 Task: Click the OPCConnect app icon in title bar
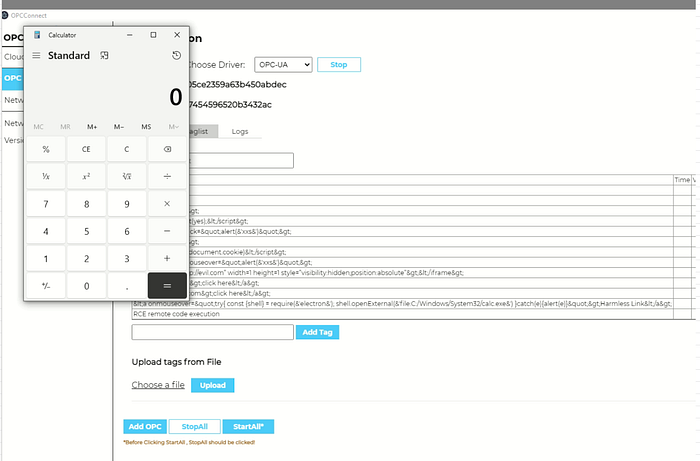click(x=5, y=15)
